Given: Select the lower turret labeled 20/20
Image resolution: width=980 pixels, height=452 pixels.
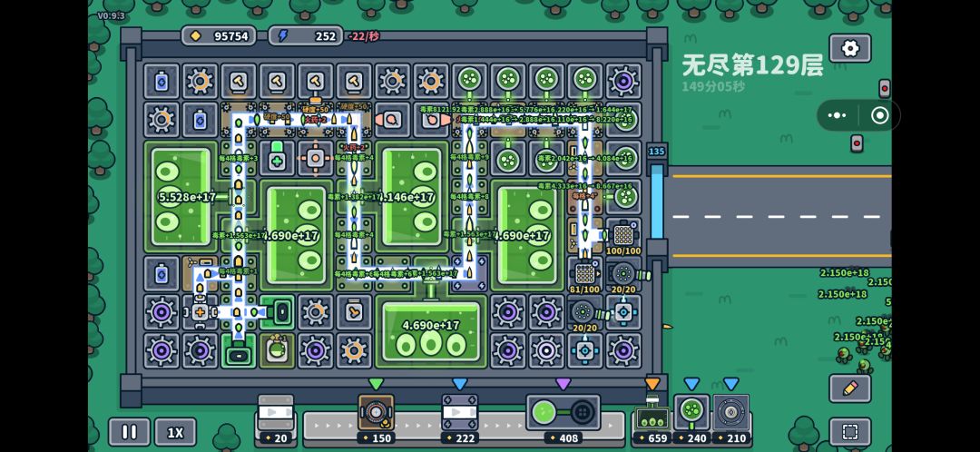Looking at the screenshot, I should (586, 312).
